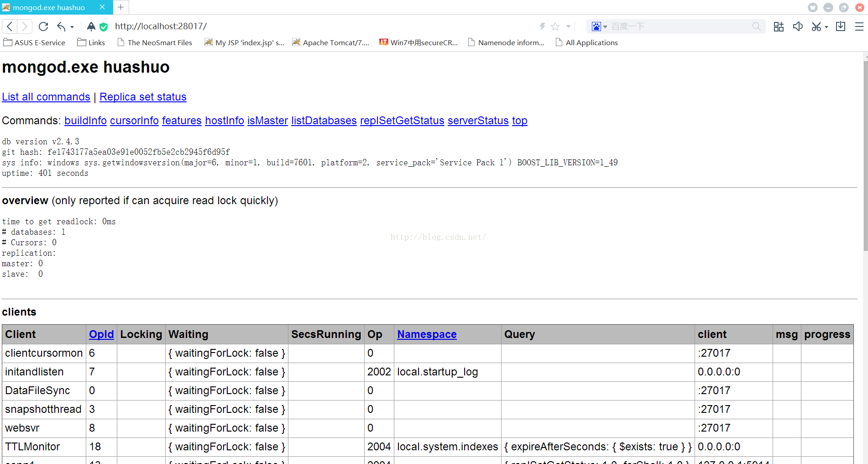The image size is (868, 464).
Task: Open the Win7 secureCRT bookmark
Action: click(418, 42)
